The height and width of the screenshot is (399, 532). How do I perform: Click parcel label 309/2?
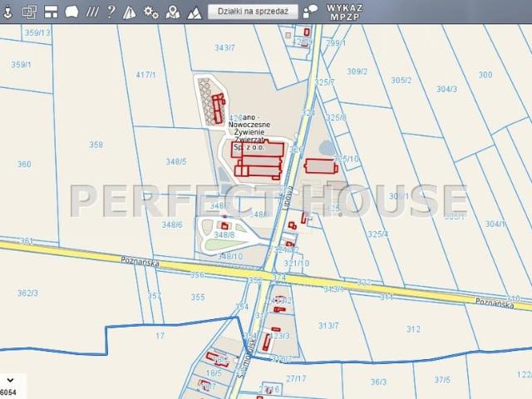click(357, 71)
